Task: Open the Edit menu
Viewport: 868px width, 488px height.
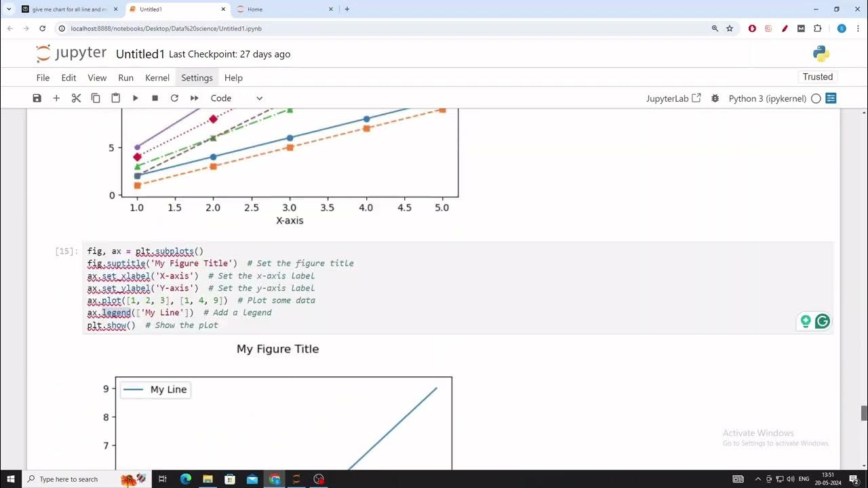Action: (68, 78)
